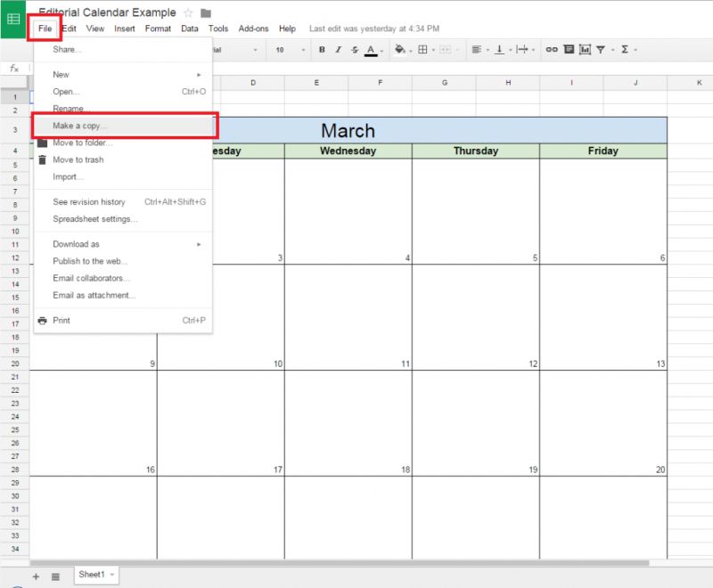Open the text color picker

pyautogui.click(x=372, y=50)
